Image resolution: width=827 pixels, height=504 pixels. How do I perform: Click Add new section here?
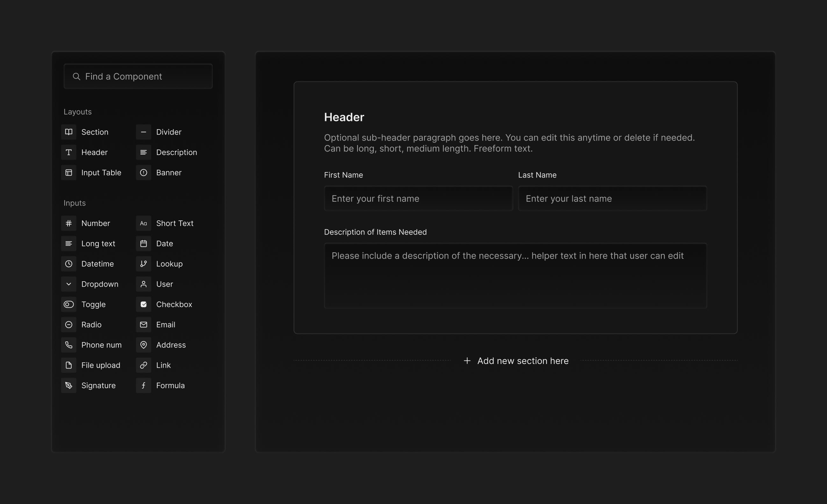pyautogui.click(x=515, y=361)
